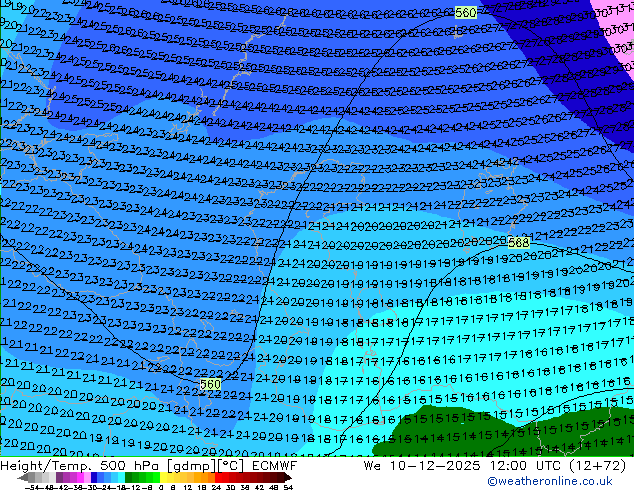Pick the pink legend swatch left of dark blue
The image size is (634, 490).
pos(88,477)
